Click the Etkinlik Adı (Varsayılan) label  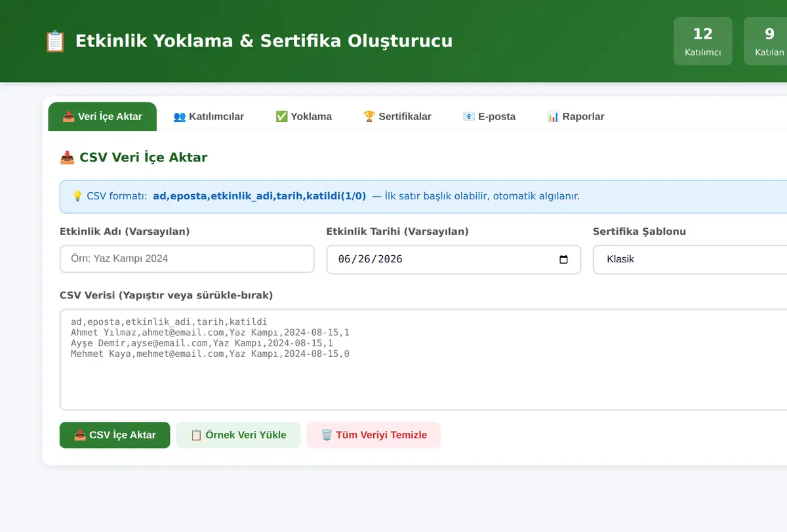(125, 232)
